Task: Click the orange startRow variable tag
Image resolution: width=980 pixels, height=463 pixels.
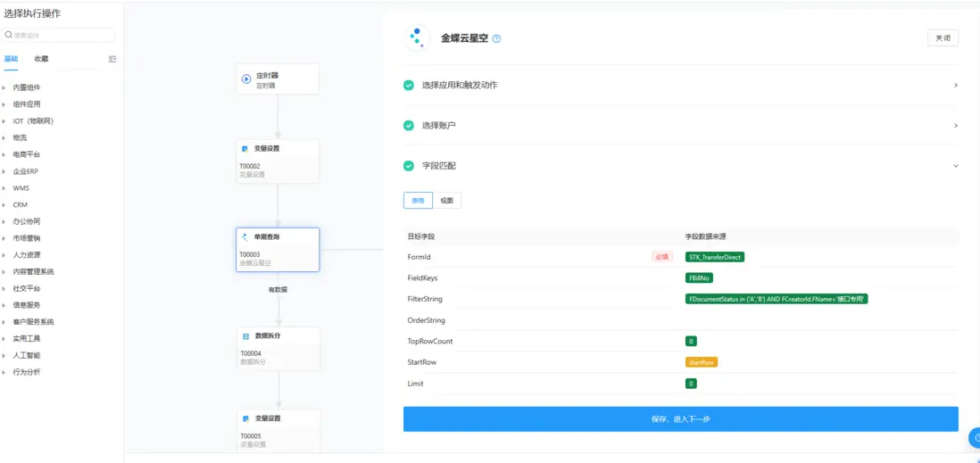Action: (702, 362)
